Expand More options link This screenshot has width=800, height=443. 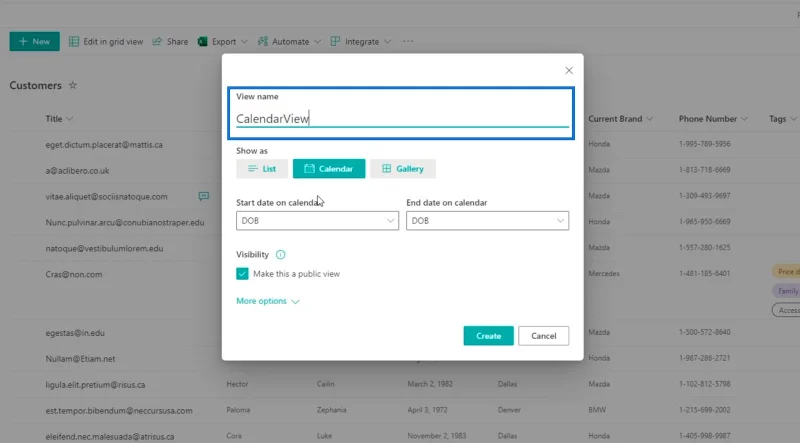[x=268, y=301]
